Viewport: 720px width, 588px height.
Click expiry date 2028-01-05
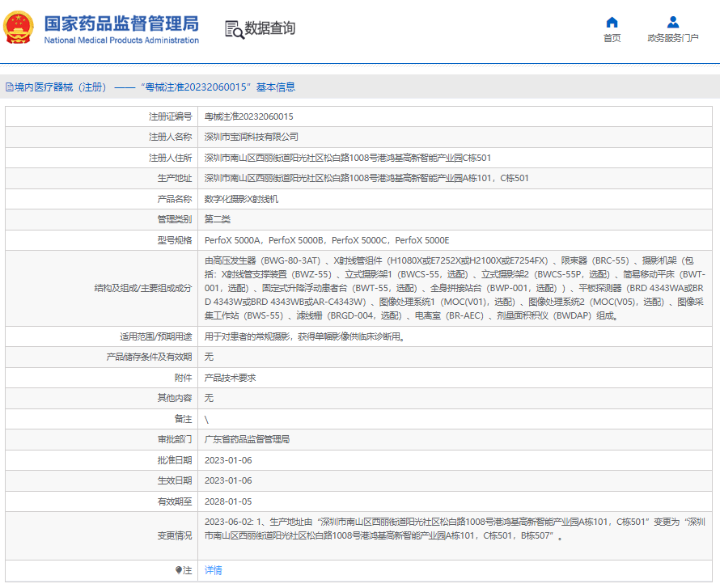pyautogui.click(x=228, y=501)
